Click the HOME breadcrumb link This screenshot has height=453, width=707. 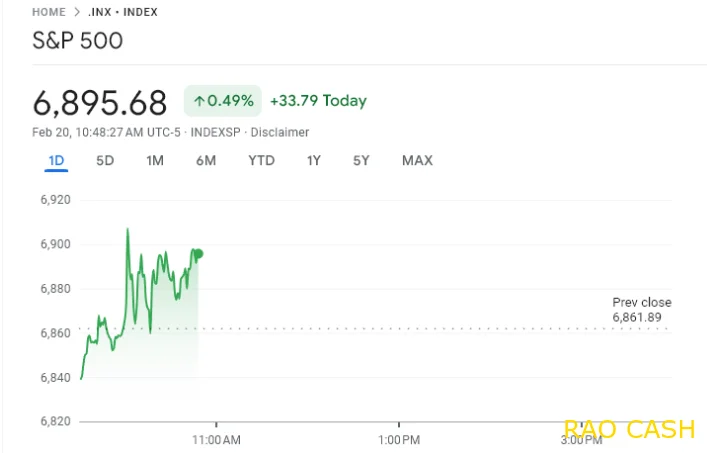(49, 12)
